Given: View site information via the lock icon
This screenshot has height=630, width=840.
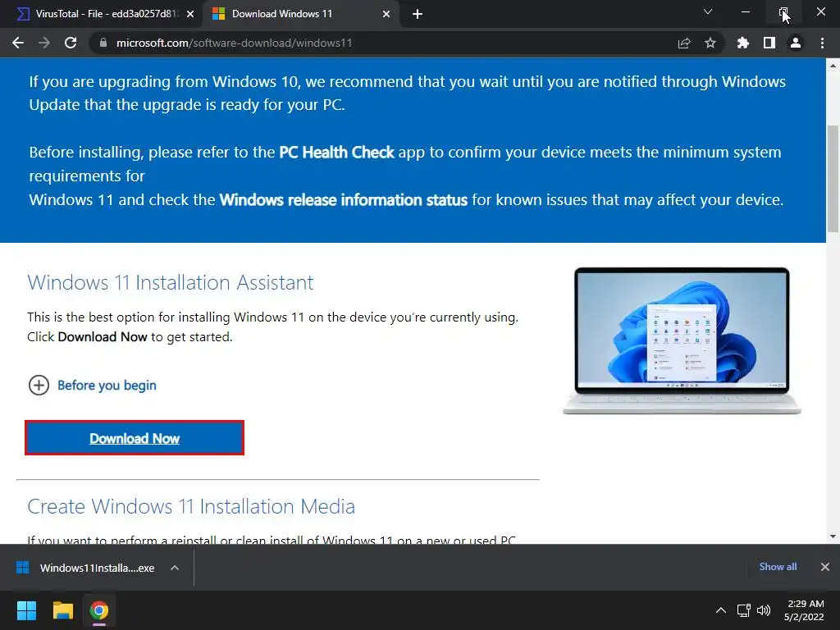Looking at the screenshot, I should click(x=103, y=43).
